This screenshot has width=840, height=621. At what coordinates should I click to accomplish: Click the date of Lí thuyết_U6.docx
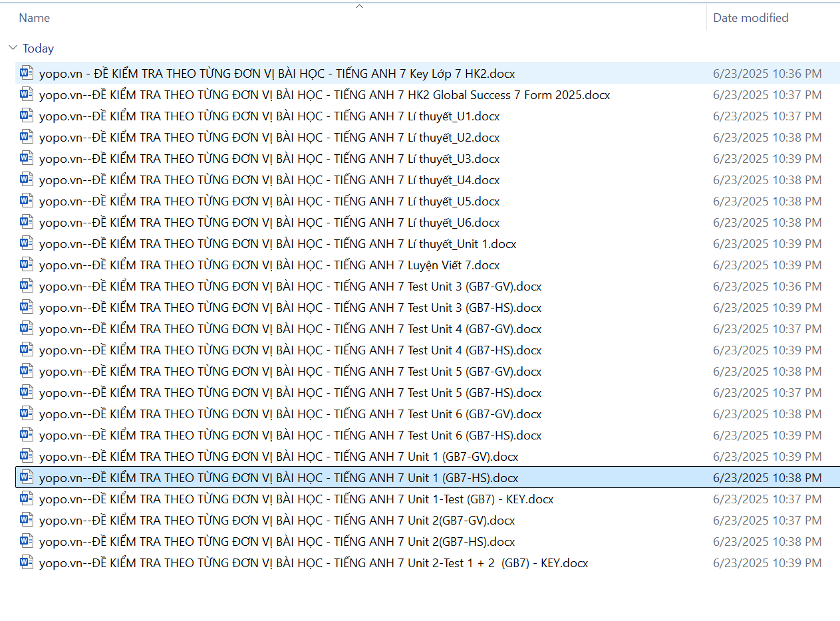tap(767, 222)
